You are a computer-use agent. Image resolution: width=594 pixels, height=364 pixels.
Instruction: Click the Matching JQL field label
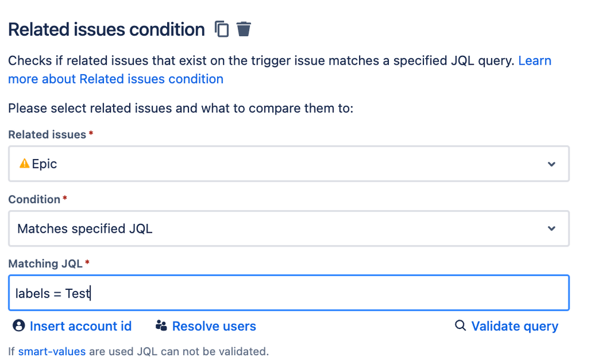point(45,264)
